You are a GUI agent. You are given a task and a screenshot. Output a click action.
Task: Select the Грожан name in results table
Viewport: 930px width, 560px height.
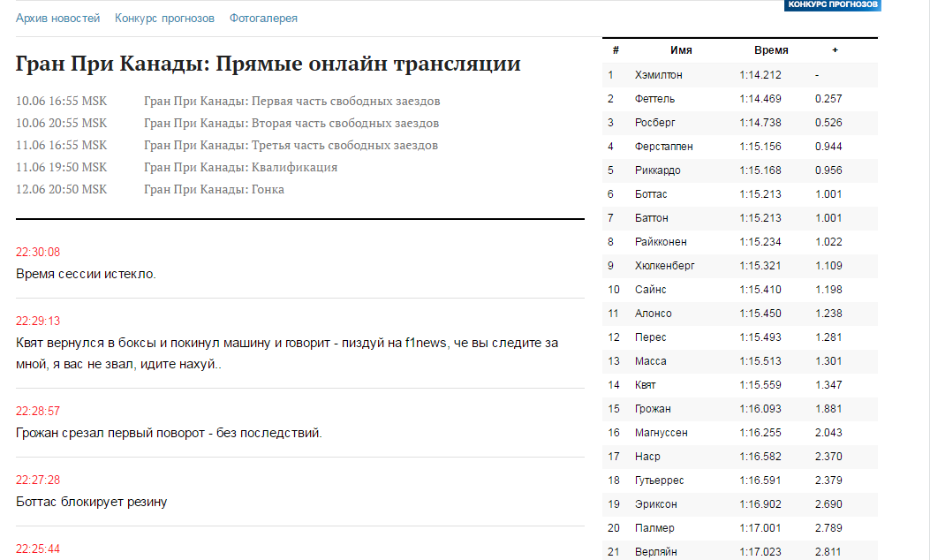coord(653,409)
